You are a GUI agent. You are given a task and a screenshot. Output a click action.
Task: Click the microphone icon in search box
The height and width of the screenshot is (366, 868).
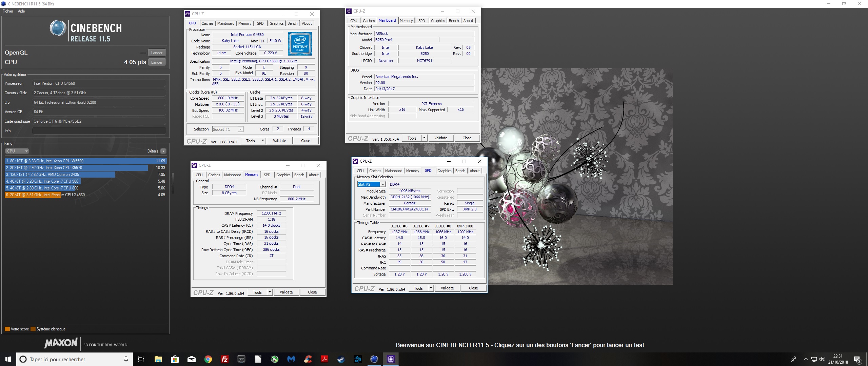click(126, 359)
